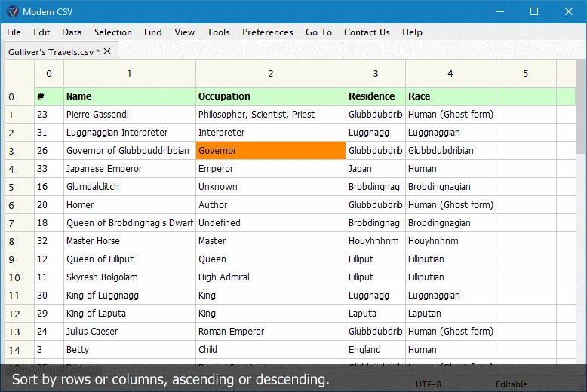Select the Governor of Glubbduddribbian cell
This screenshot has width=587, height=392.
point(130,151)
